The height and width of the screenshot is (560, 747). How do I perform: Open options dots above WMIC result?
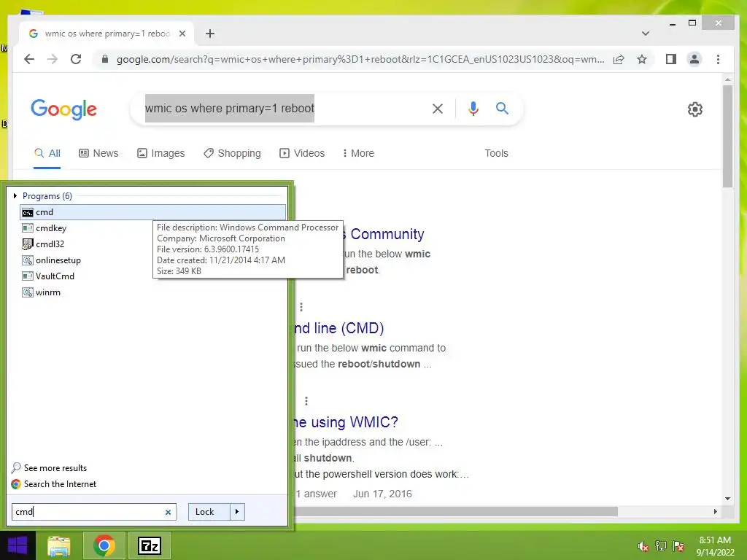pos(306,402)
